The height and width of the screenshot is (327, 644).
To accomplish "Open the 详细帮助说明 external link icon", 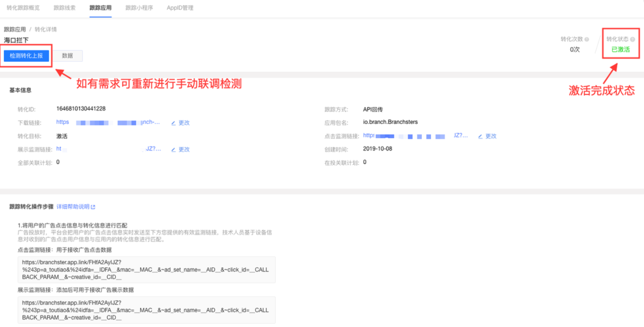I will tap(93, 207).
